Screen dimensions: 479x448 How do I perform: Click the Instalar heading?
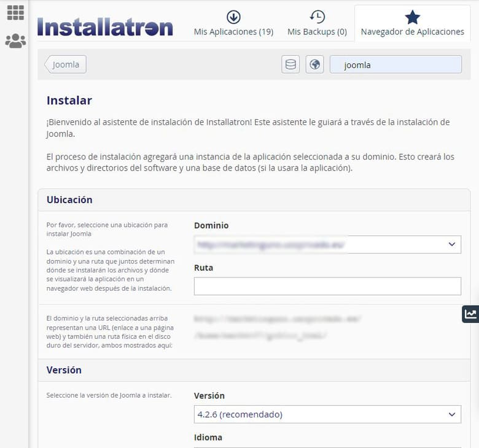click(x=69, y=101)
